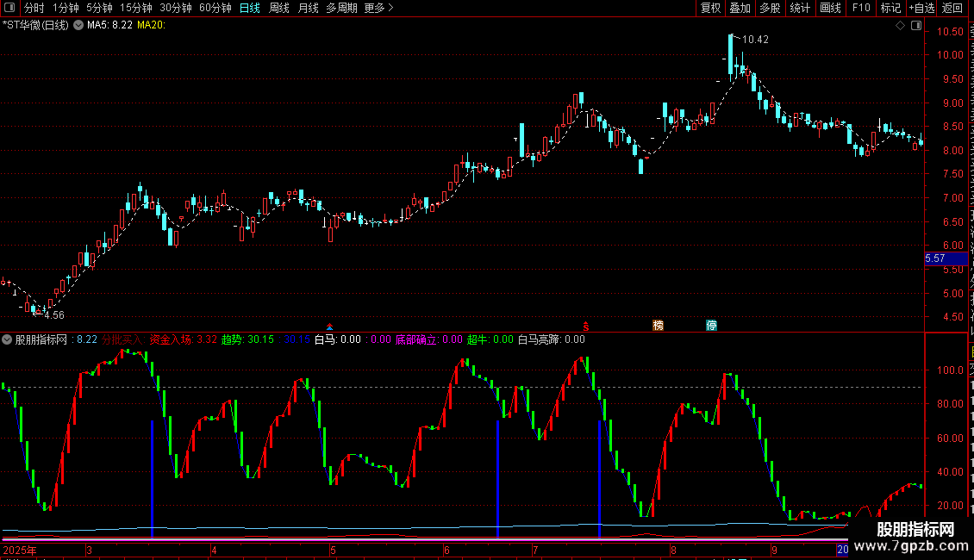Open the 画线 drawing tools

tap(831, 8)
